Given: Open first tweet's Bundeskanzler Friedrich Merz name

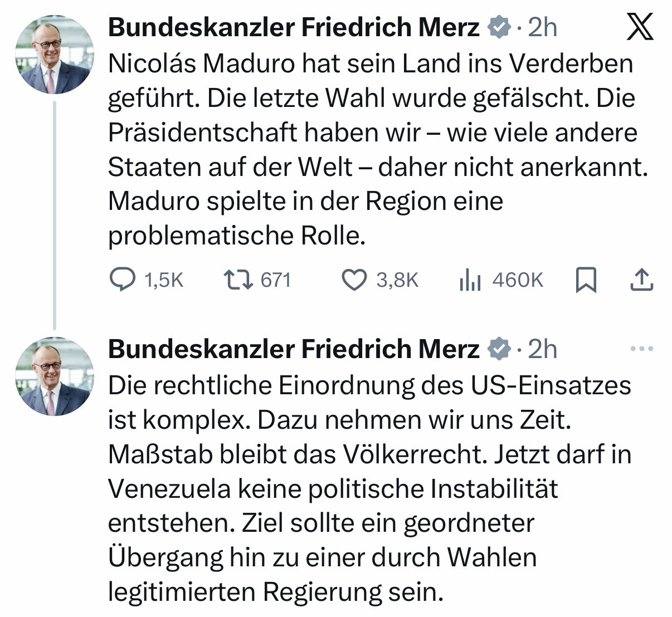Looking at the screenshot, I should tap(293, 27).
